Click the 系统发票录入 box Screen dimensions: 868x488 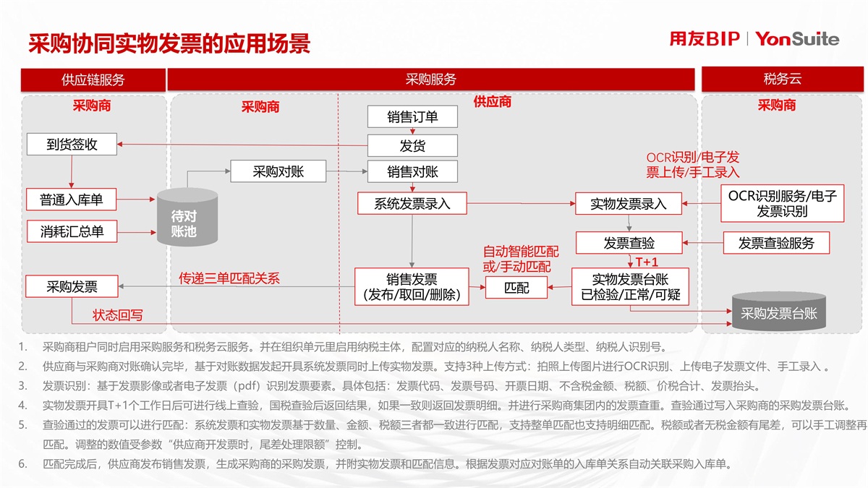tap(412, 204)
